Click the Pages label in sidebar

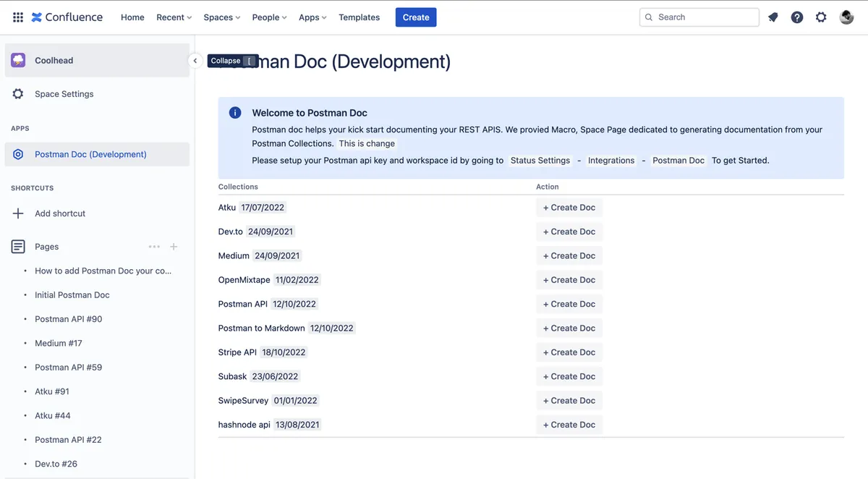click(x=47, y=247)
